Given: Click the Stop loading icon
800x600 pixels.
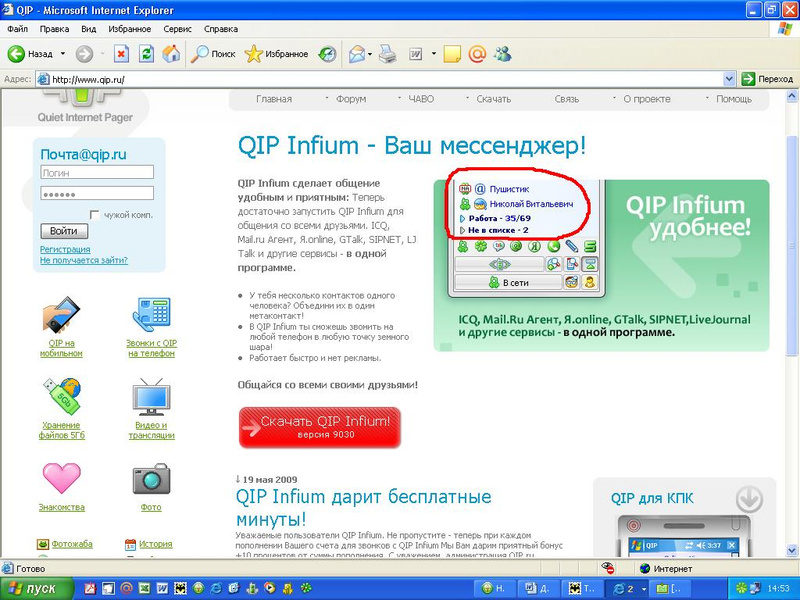Looking at the screenshot, I should tap(121, 54).
